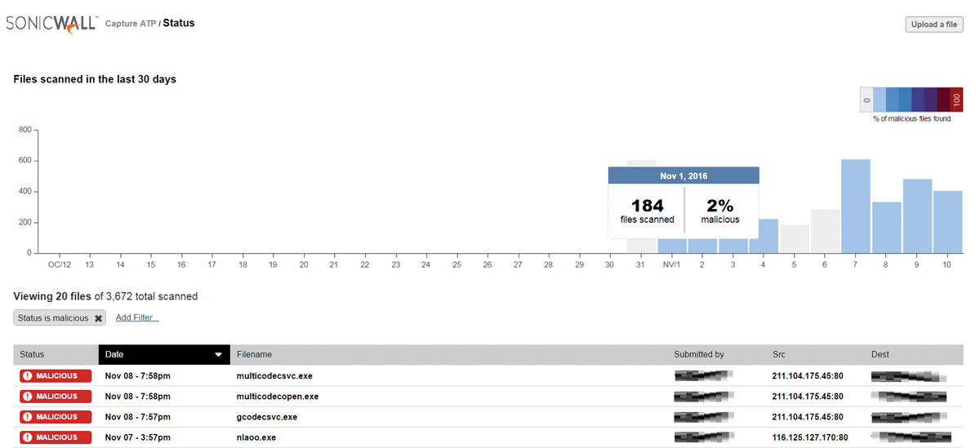980x448 pixels.
Task: Sort table by Filename column header
Action: pyautogui.click(x=254, y=355)
